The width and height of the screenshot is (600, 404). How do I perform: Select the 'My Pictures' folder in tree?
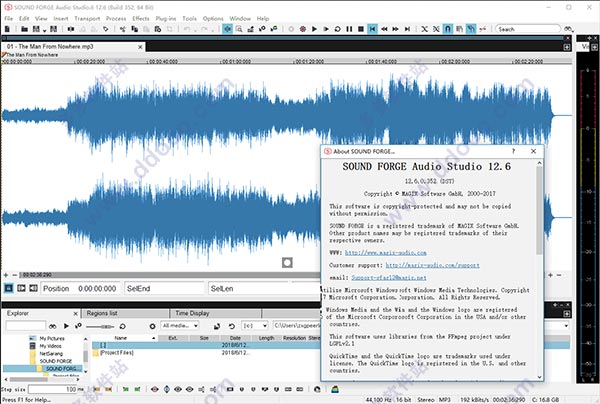(x=52, y=338)
